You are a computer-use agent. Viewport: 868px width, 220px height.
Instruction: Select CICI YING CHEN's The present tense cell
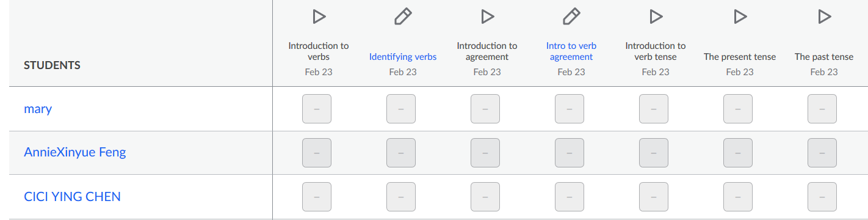[738, 197]
